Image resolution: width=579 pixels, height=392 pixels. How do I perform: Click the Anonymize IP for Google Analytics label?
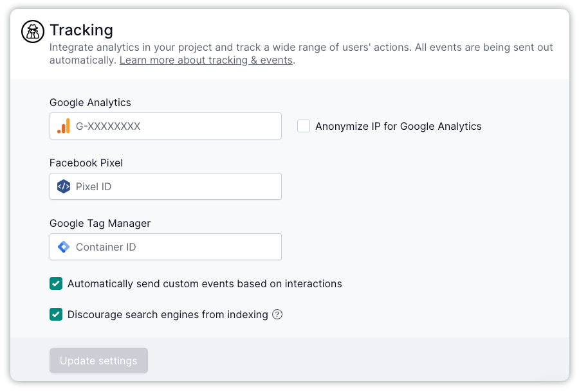click(x=398, y=127)
